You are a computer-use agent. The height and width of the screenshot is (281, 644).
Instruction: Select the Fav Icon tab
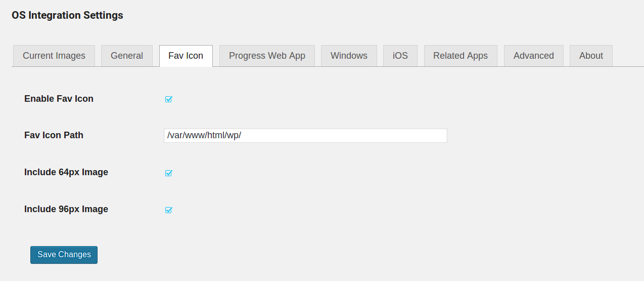click(186, 56)
